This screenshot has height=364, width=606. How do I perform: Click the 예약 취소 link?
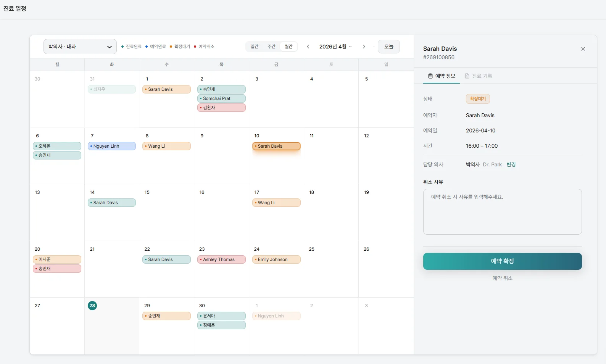coord(502,278)
